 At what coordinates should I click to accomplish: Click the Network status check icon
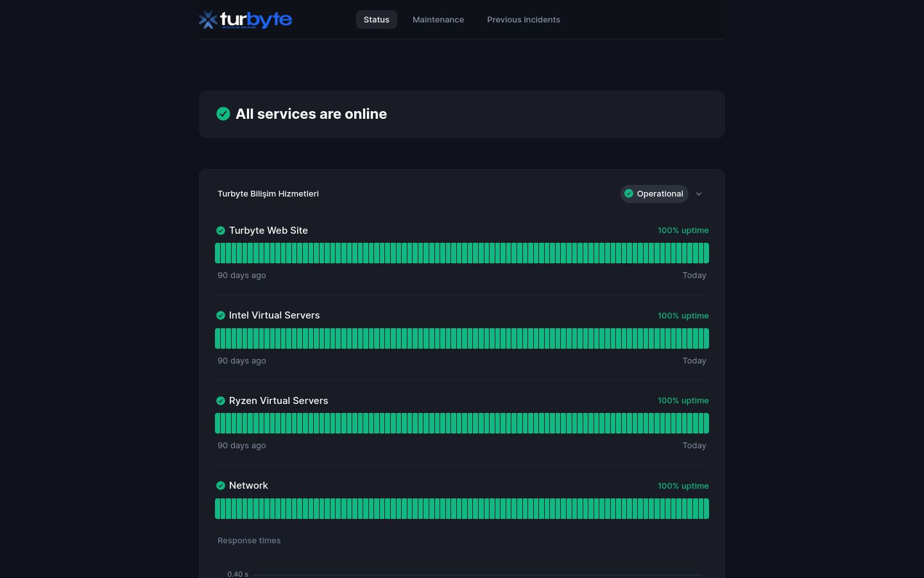[221, 486]
